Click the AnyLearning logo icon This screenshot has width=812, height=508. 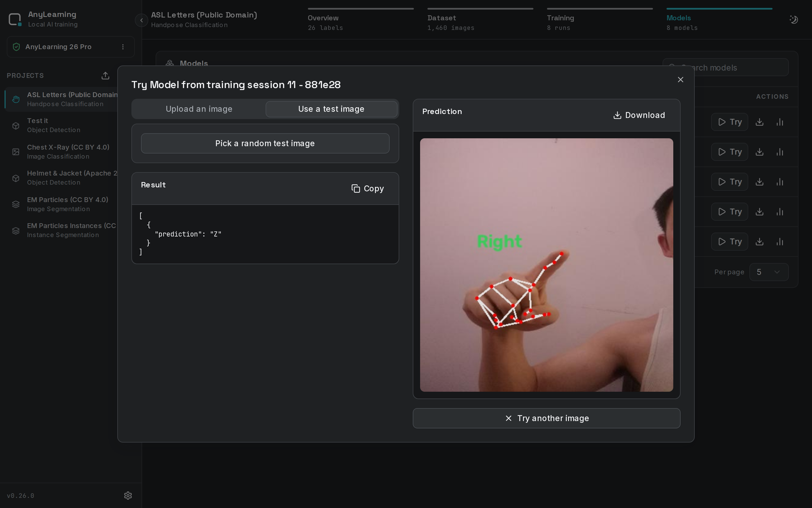[x=15, y=19]
